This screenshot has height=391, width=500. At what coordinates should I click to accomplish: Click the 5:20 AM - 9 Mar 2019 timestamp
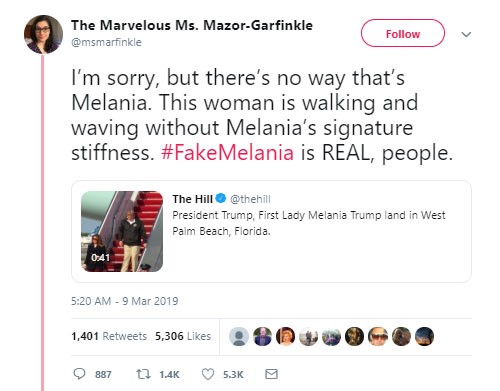coord(125,301)
